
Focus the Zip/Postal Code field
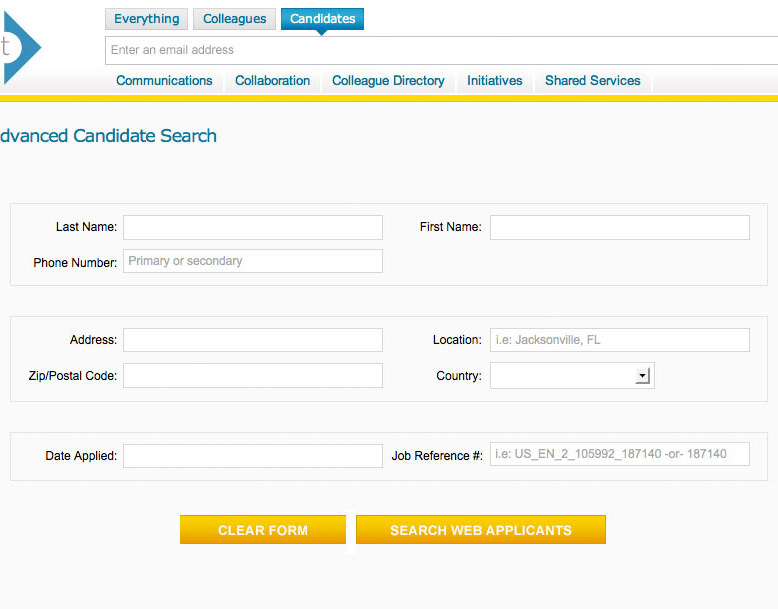coord(253,375)
